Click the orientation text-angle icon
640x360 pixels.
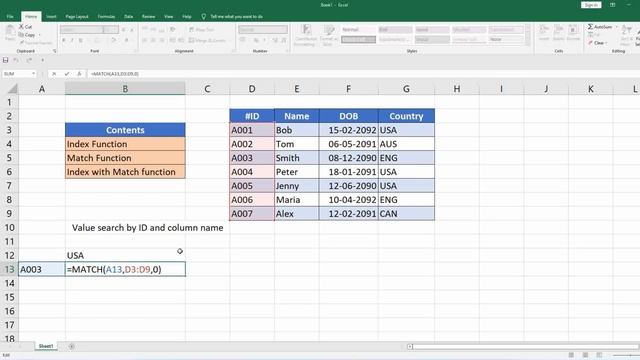pyautogui.click(x=173, y=29)
